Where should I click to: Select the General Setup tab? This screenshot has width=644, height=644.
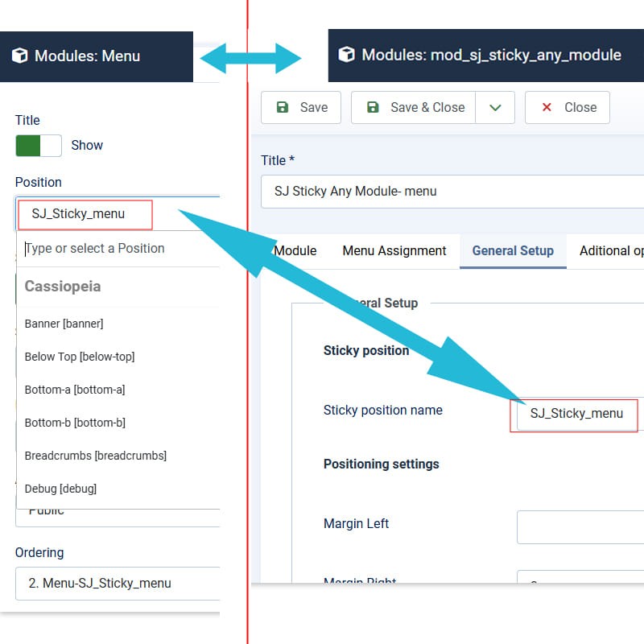[513, 250]
